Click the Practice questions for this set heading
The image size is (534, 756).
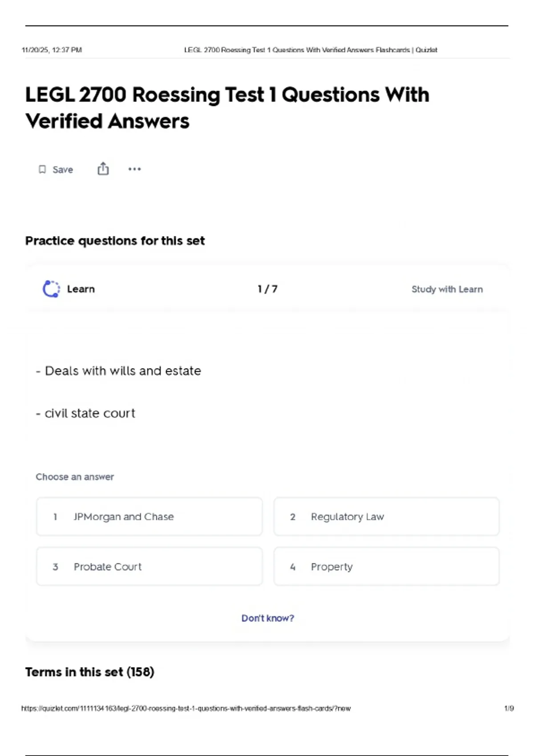[x=115, y=241]
